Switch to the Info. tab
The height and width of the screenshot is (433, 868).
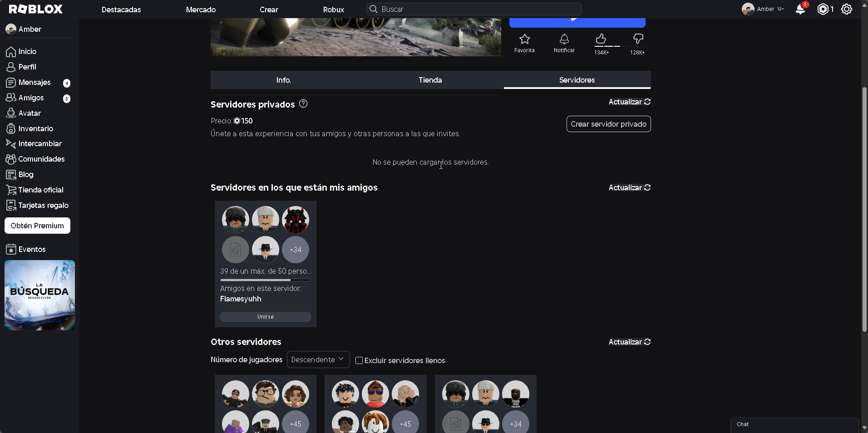click(x=283, y=80)
